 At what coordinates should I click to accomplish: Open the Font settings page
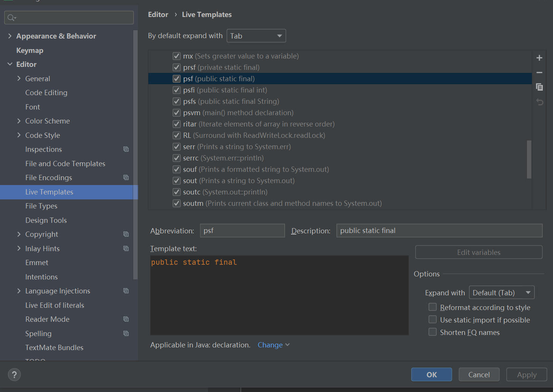pyautogui.click(x=32, y=107)
